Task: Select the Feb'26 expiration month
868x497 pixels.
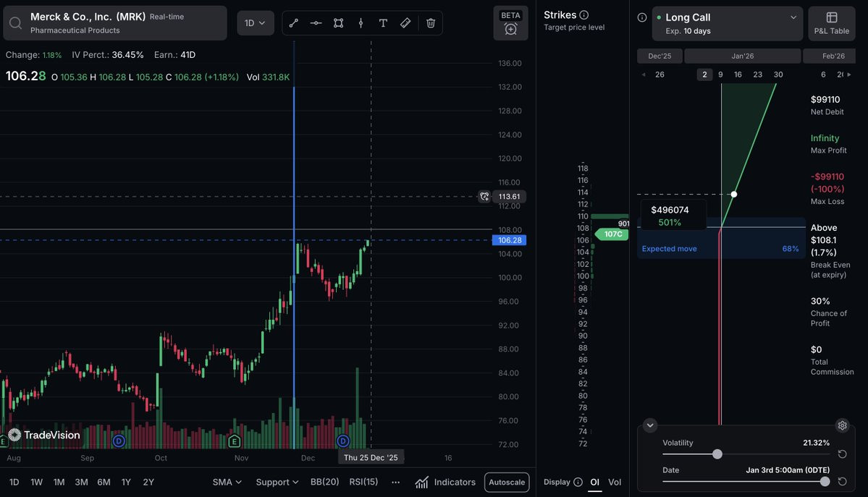Action: (x=829, y=56)
